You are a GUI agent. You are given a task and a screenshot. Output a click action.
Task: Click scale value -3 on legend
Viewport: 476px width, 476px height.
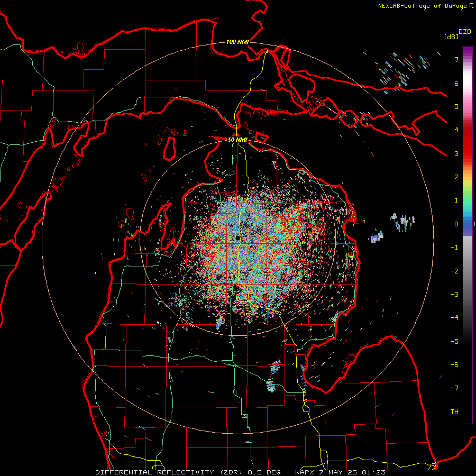click(x=454, y=295)
